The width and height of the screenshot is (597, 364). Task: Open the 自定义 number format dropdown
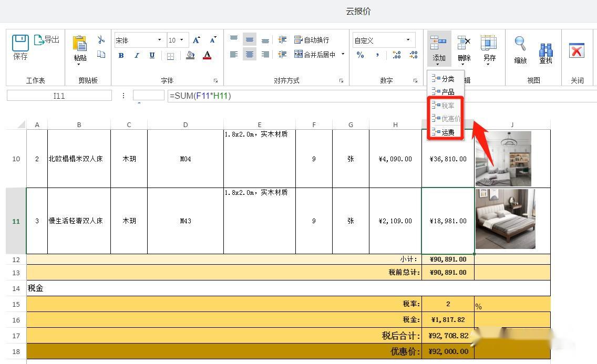[407, 39]
